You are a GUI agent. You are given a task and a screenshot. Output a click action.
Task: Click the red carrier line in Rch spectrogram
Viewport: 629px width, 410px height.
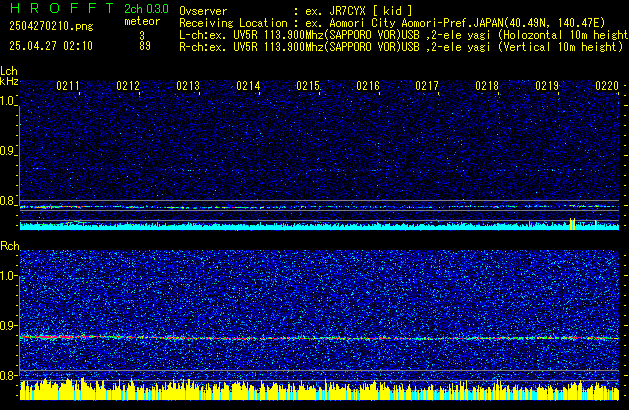(x=319, y=338)
